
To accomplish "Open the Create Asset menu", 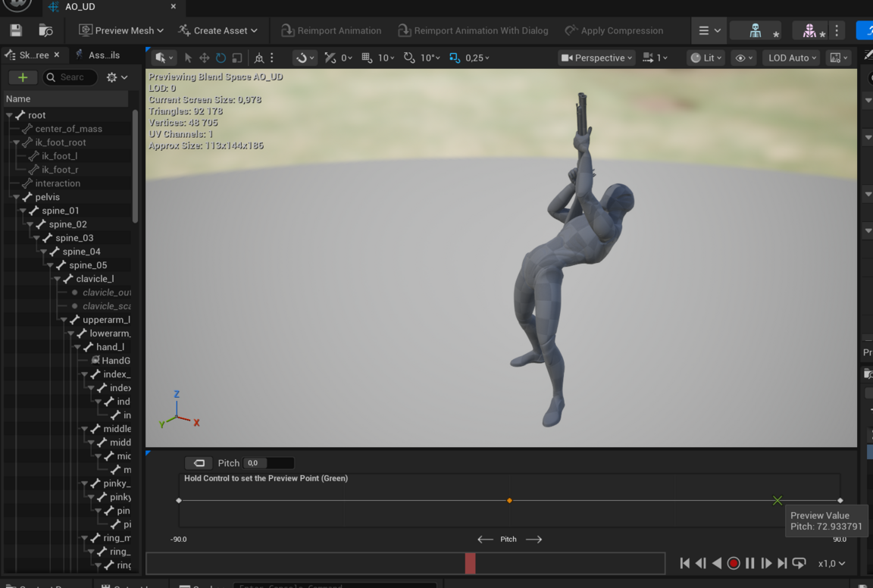I will 217,30.
